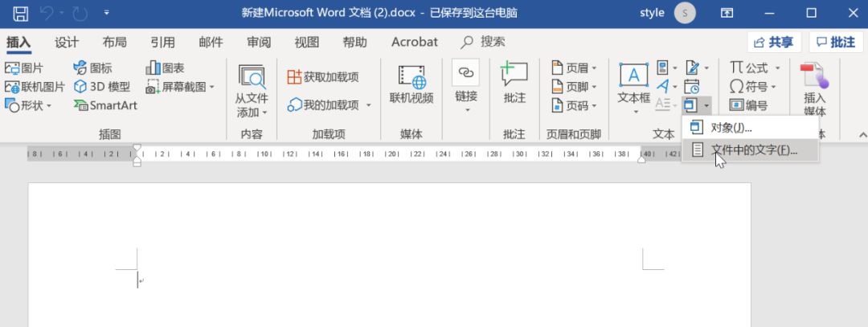The width and height of the screenshot is (868, 327).
Task: Open the 页眉 header dropdown
Action: click(574, 68)
